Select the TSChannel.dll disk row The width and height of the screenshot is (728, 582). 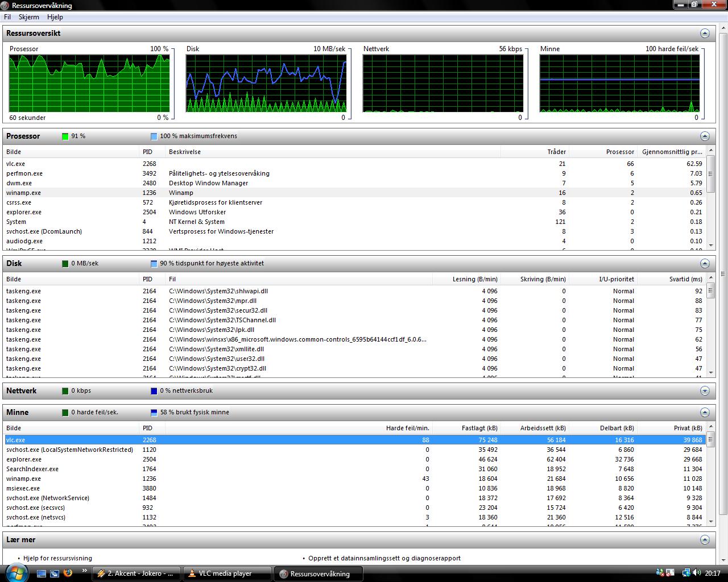[355, 320]
